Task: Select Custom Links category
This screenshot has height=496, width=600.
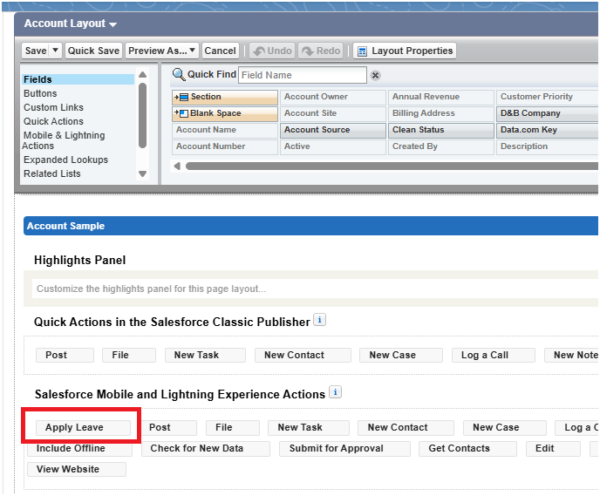Action: 53,107
